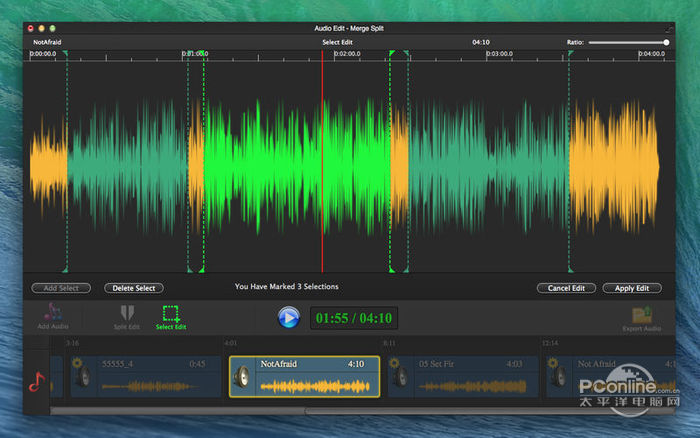
Task: Click the 0:03:00.0 mark on time ruler
Action: 499,54
